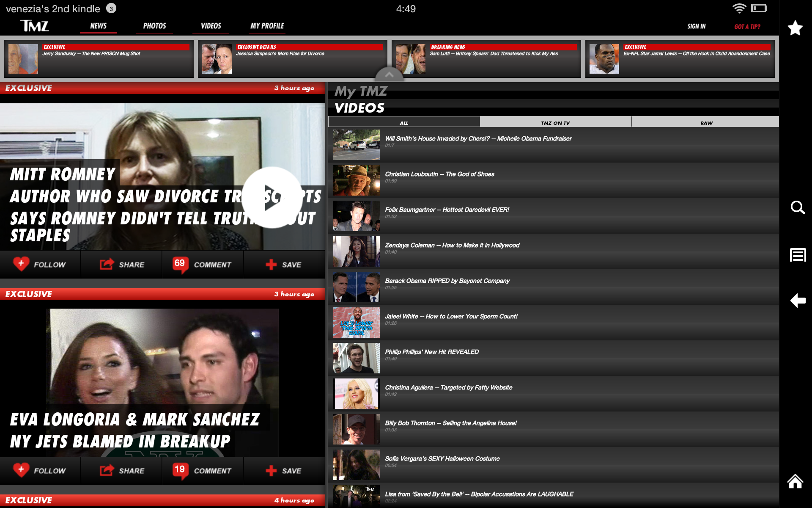The image size is (812, 508).
Task: Select the TMZ ON TV videos filter
Action: pos(555,123)
